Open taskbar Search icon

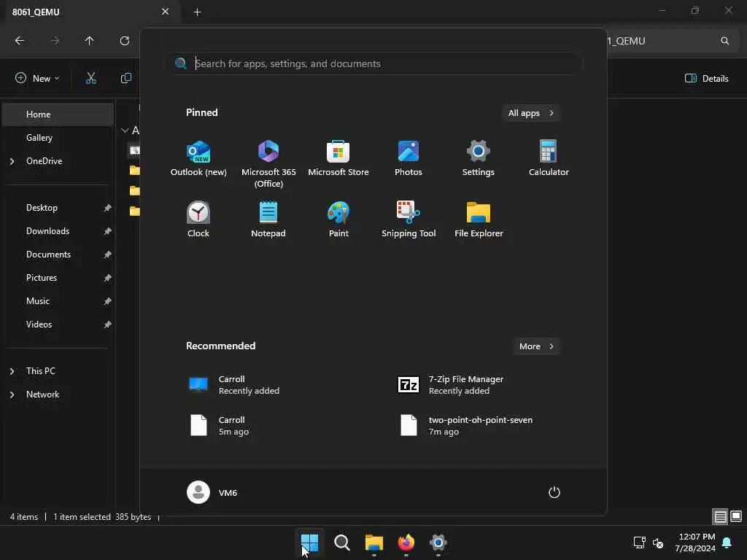tap(341, 542)
